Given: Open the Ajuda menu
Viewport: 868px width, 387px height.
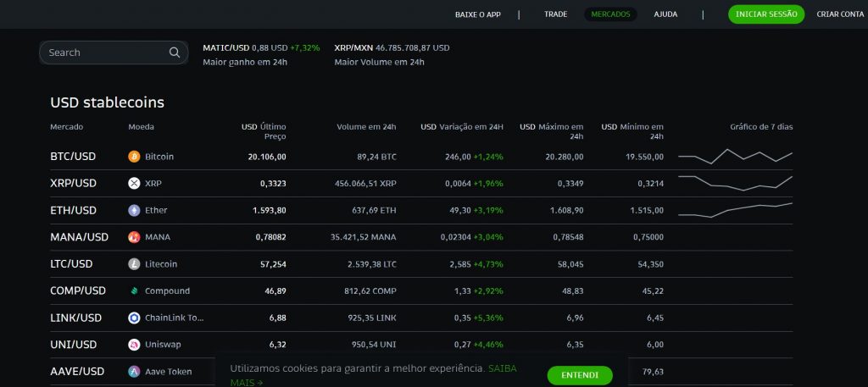Looking at the screenshot, I should click(x=665, y=14).
